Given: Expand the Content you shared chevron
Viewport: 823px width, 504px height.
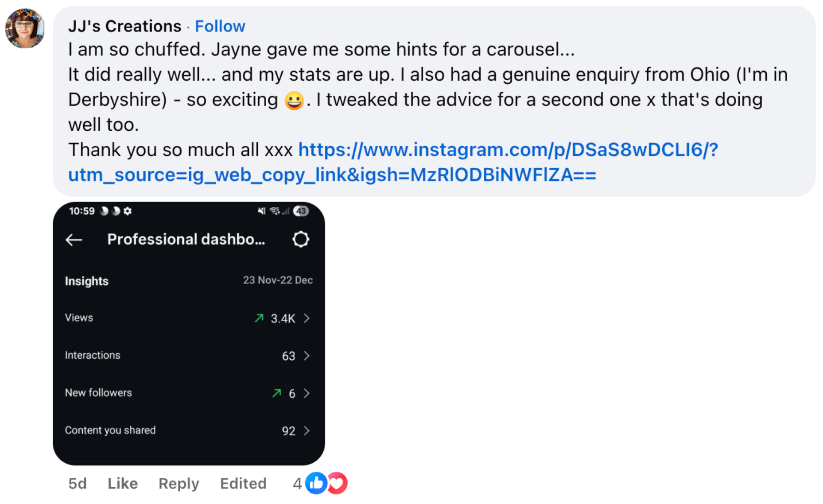Looking at the screenshot, I should click(307, 431).
